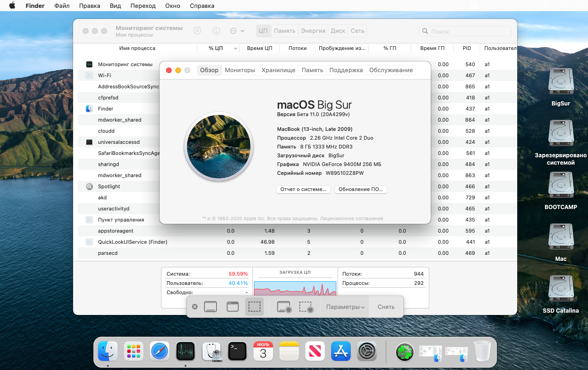Open Calendar showing July 3 in Dock
The width and height of the screenshot is (588, 370).
[x=263, y=352]
